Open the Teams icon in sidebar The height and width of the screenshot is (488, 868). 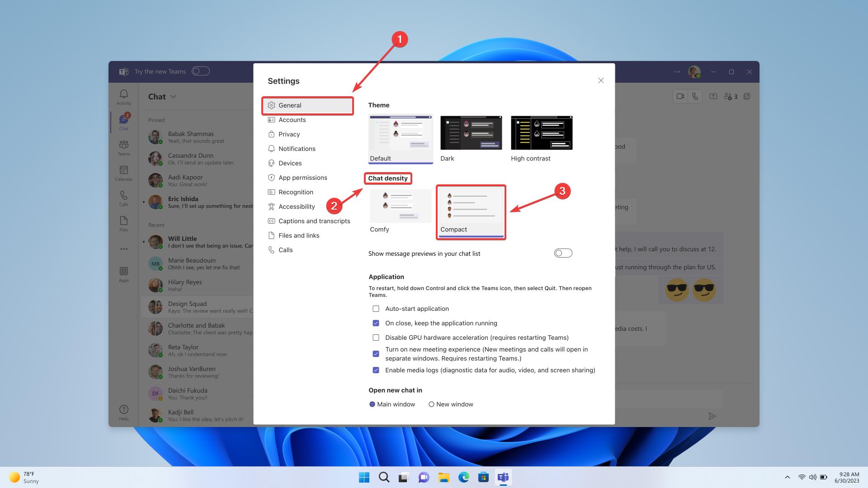coord(123,147)
